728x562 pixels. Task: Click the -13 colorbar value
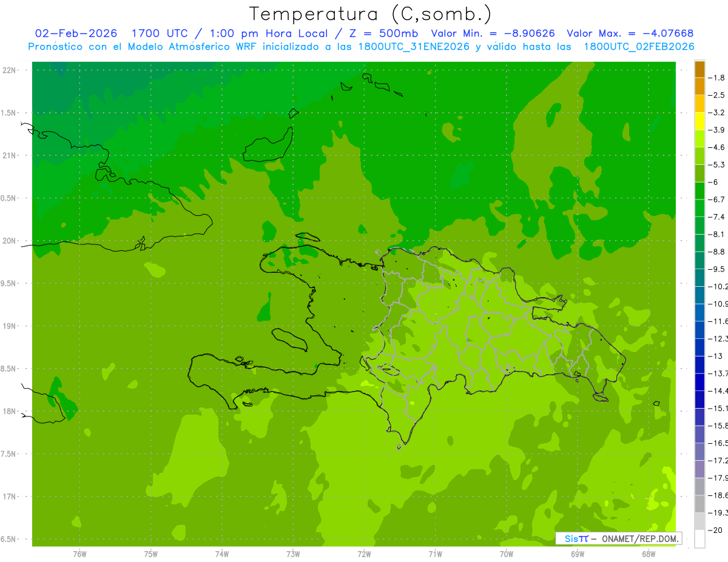715,356
